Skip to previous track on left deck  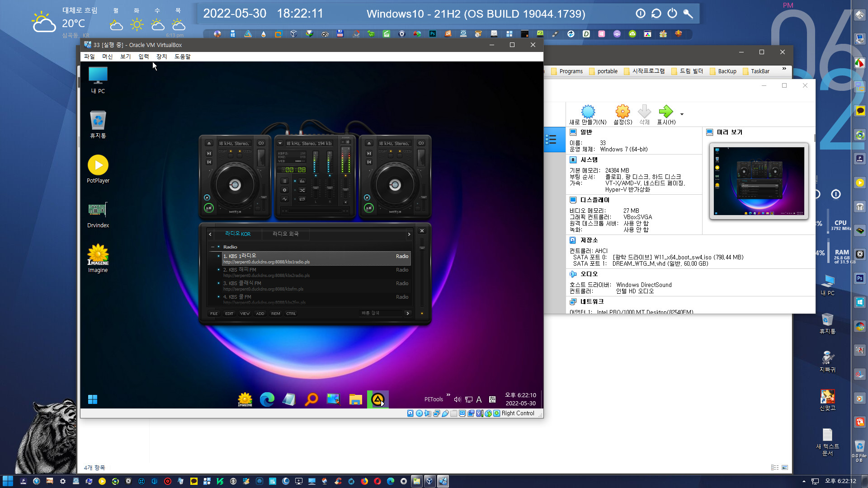tap(209, 162)
